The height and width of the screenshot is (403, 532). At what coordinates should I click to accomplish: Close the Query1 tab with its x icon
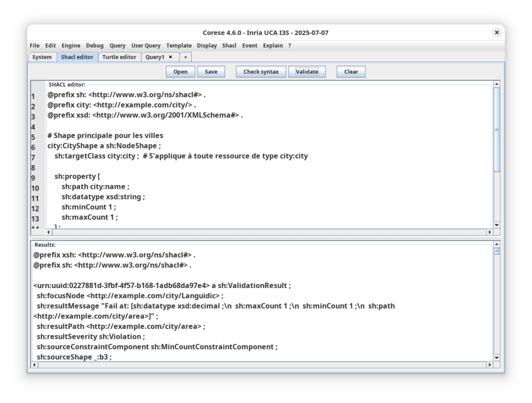[170, 57]
